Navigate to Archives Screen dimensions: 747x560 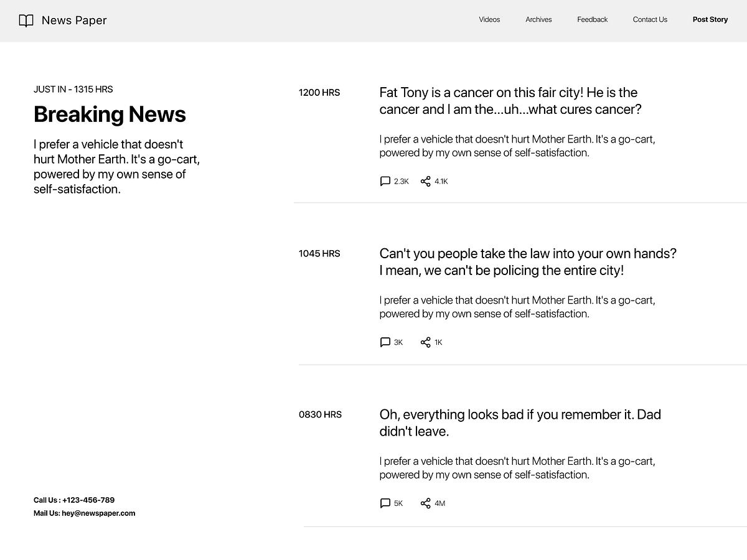click(x=538, y=19)
